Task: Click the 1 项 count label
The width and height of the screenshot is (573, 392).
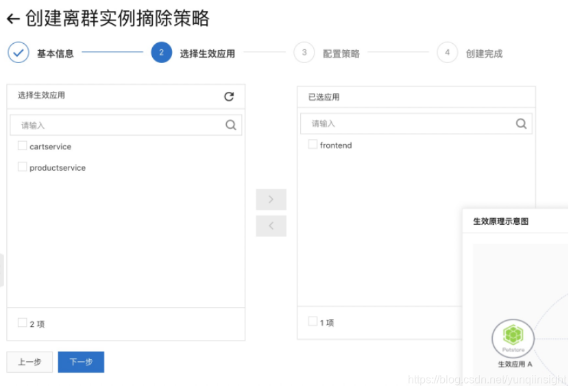Action: click(x=327, y=323)
